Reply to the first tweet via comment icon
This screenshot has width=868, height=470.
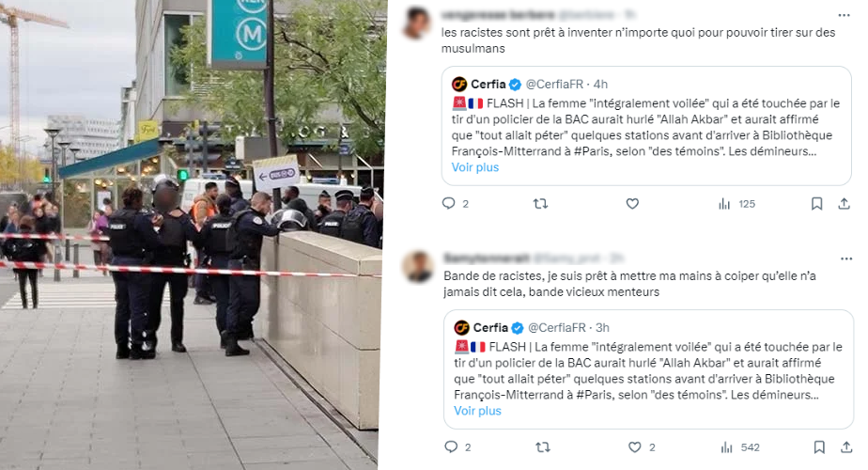tap(448, 203)
